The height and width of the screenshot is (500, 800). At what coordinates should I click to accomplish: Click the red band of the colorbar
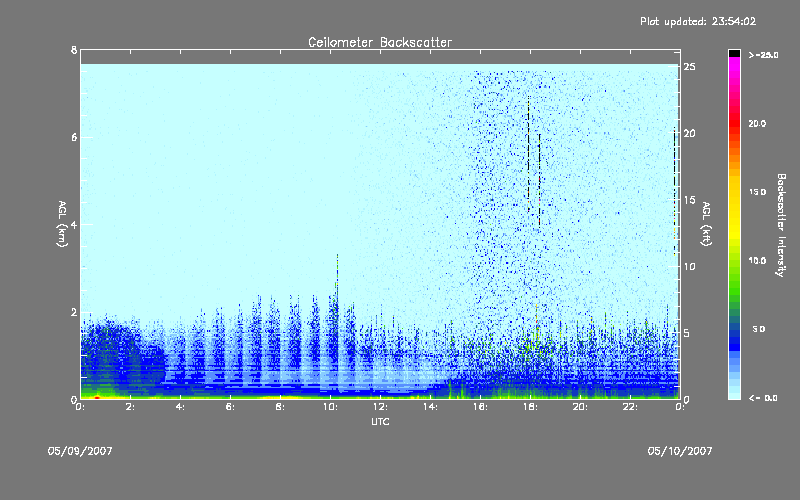tap(734, 125)
